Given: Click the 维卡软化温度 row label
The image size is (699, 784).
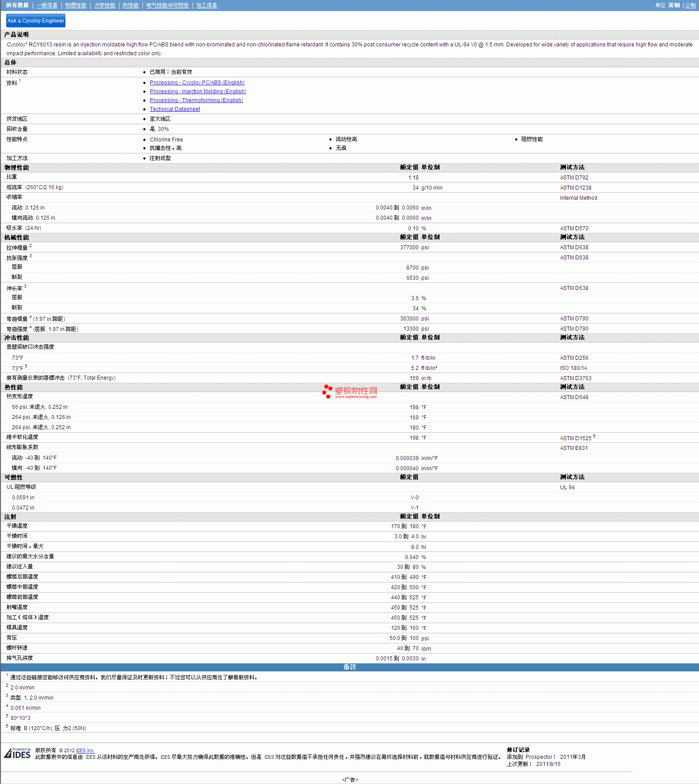Looking at the screenshot, I should (22, 437).
